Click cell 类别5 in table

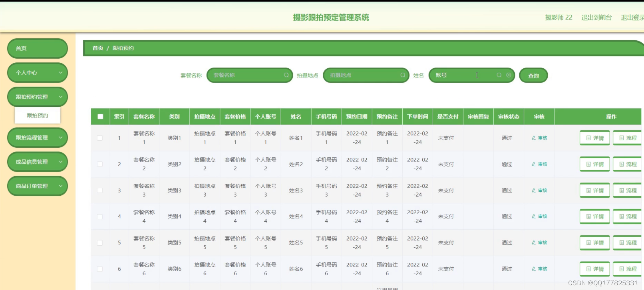tap(175, 243)
